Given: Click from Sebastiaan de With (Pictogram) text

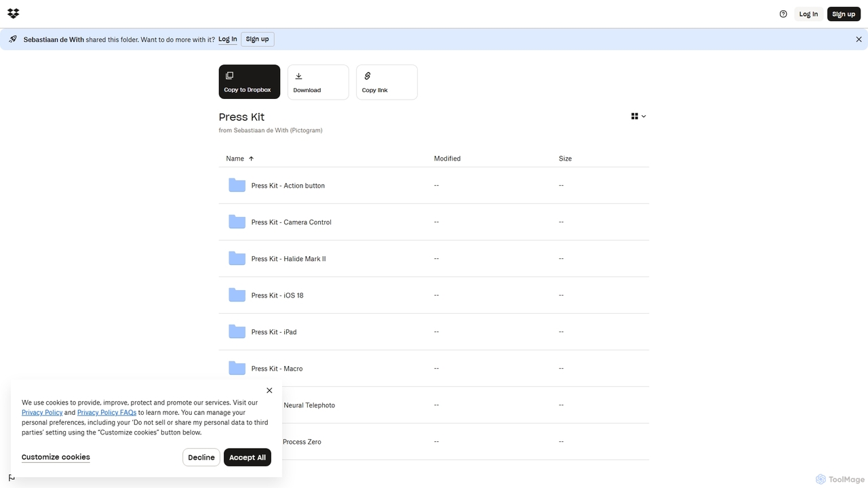Looking at the screenshot, I should tap(271, 130).
